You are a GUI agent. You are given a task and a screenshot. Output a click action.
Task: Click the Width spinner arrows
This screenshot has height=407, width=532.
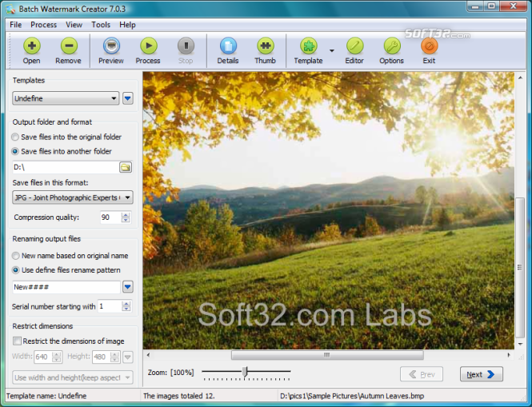coord(57,357)
